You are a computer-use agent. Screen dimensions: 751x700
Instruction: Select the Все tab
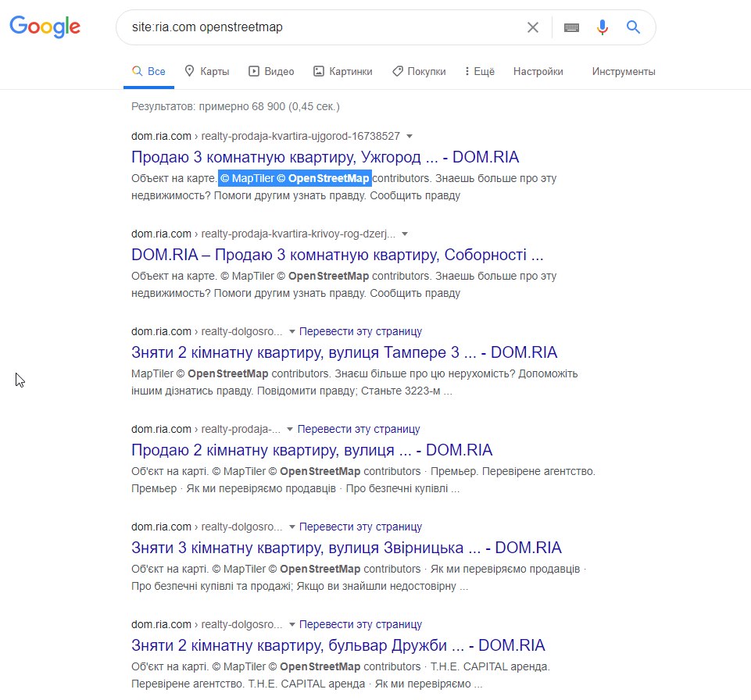(149, 71)
